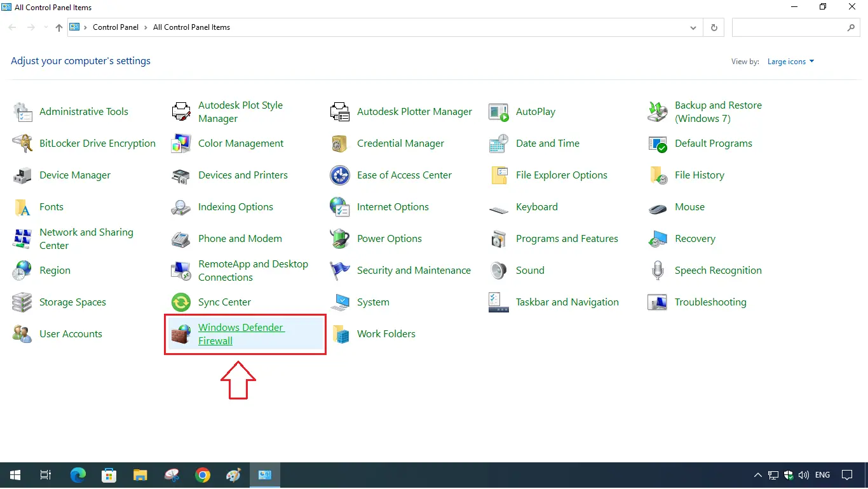Click the Speech Recognition microphone icon
Screen dimensions: 868x489
tap(658, 271)
